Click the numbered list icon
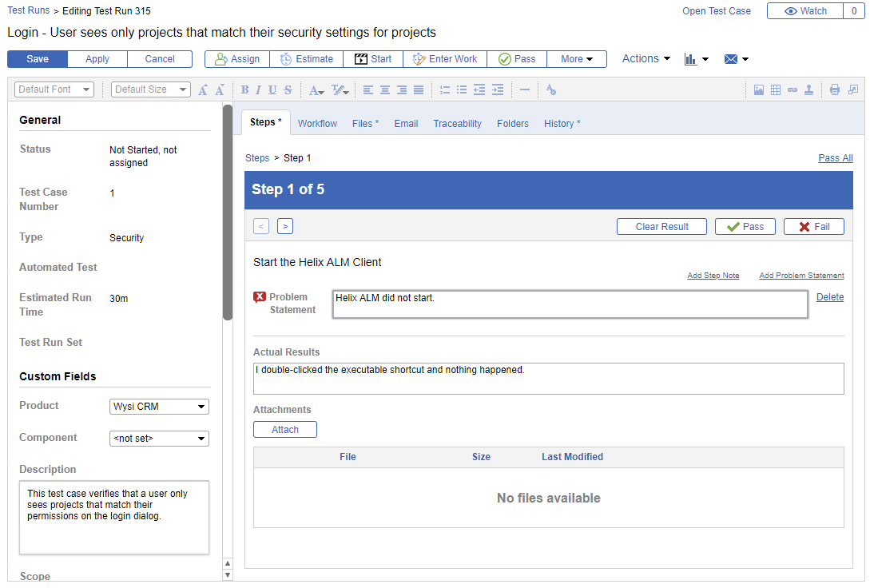Image resolution: width=870 pixels, height=588 pixels. (x=445, y=90)
